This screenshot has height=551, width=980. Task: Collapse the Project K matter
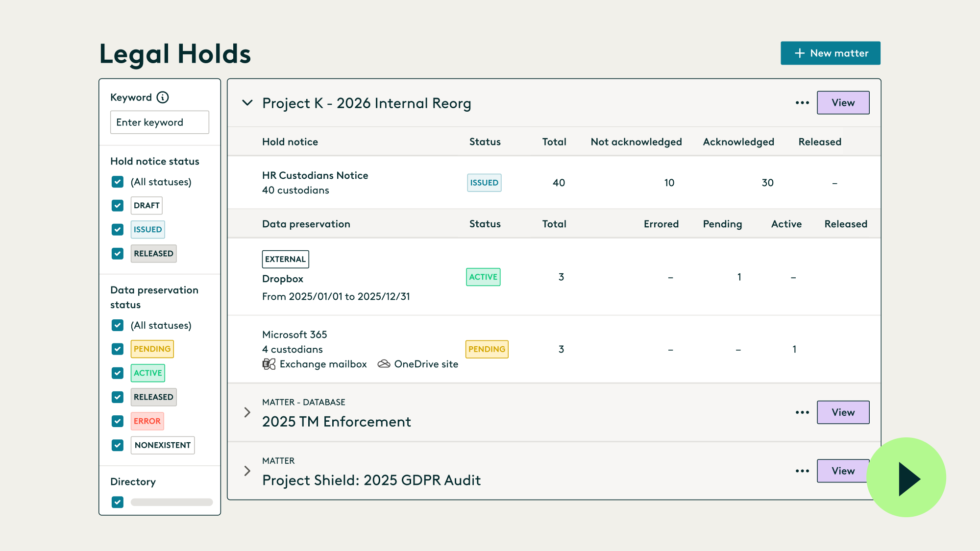247,103
